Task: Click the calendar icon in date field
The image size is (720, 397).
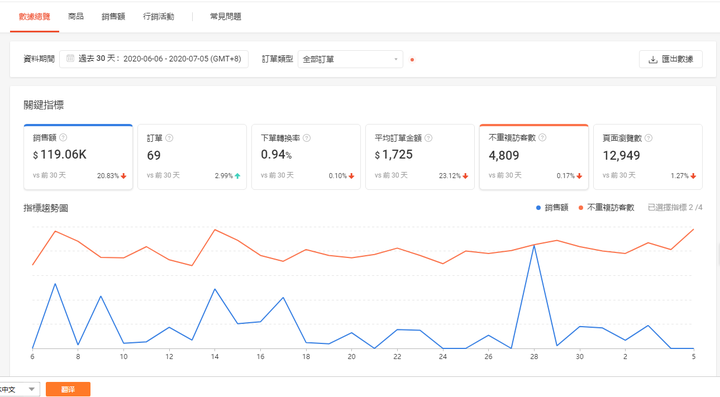Action: coord(70,58)
